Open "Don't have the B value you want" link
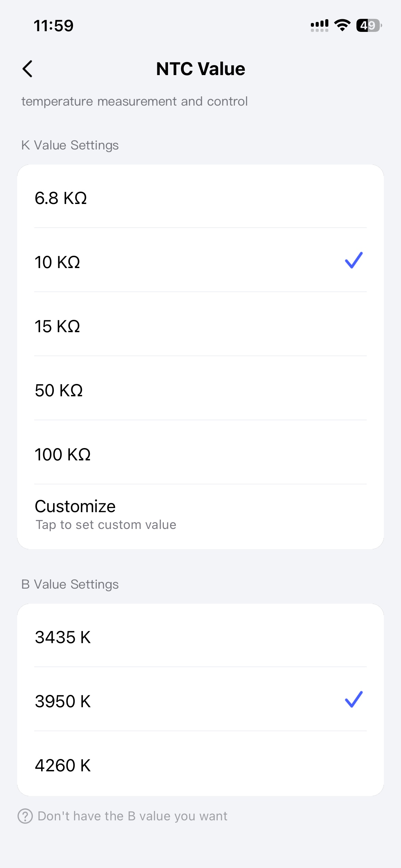 coord(132,816)
